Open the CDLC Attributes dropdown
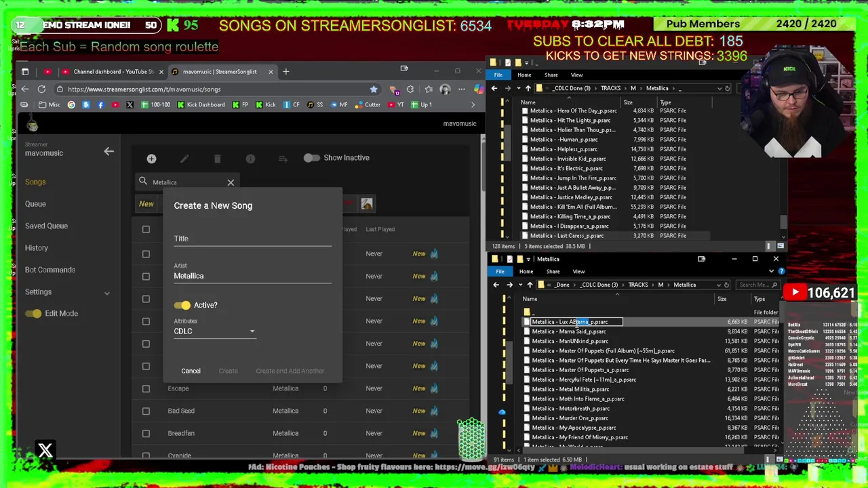The width and height of the screenshot is (868, 488). coord(214,331)
